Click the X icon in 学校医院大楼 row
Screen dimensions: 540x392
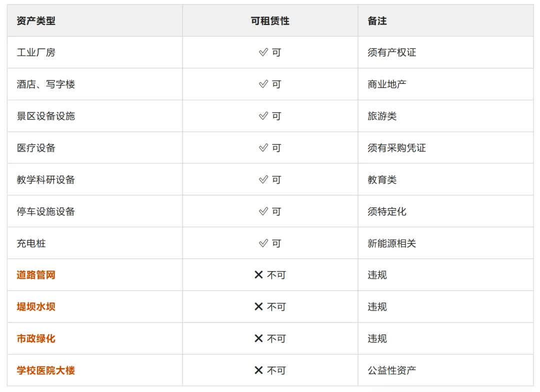[x=258, y=371]
